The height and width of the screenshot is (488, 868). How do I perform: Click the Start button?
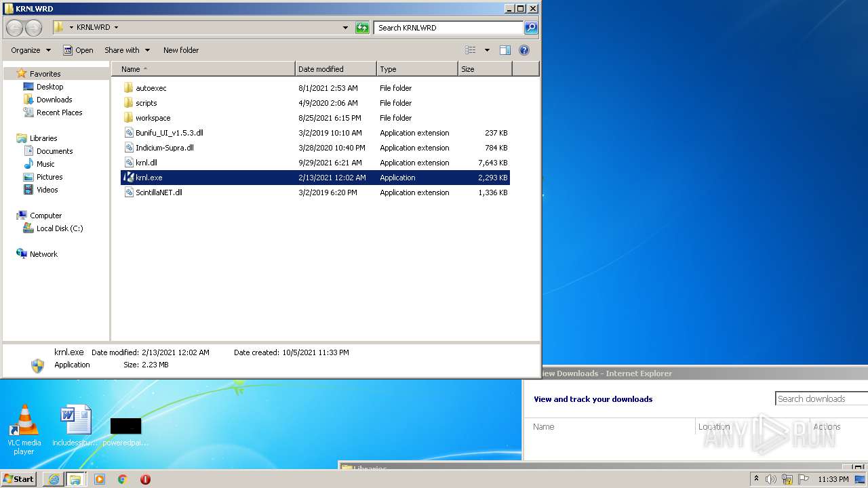18,479
